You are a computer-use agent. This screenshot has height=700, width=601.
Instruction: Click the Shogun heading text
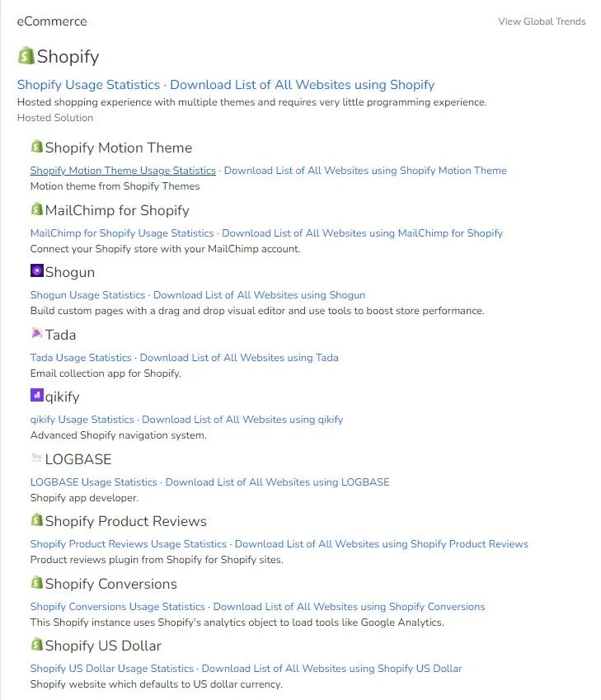pyautogui.click(x=70, y=272)
